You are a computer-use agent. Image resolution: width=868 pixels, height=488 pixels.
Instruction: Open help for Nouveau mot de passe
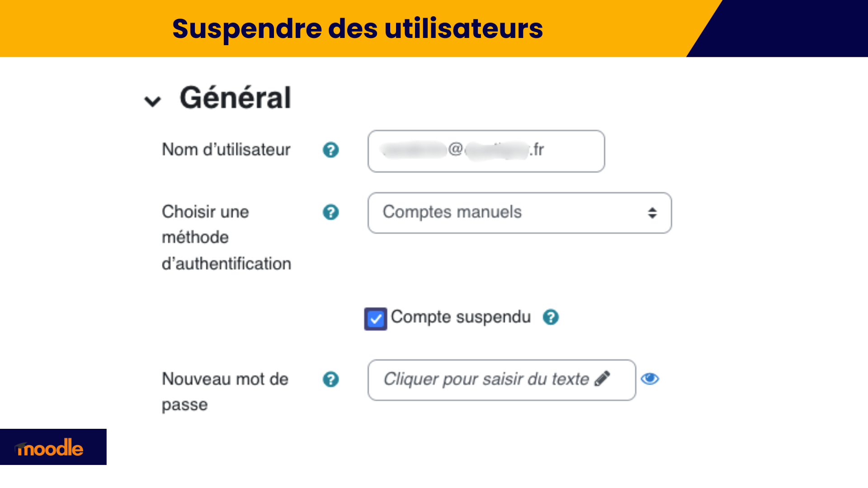(x=330, y=379)
